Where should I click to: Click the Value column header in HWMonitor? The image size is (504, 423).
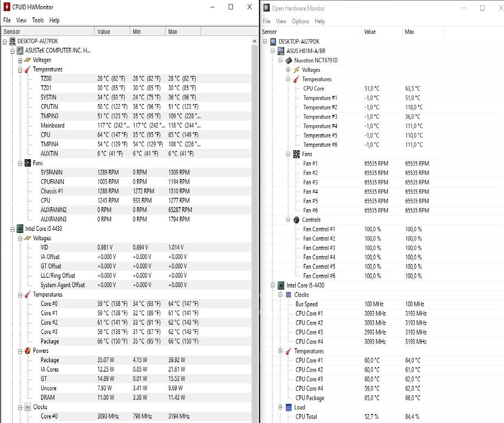[112, 31]
